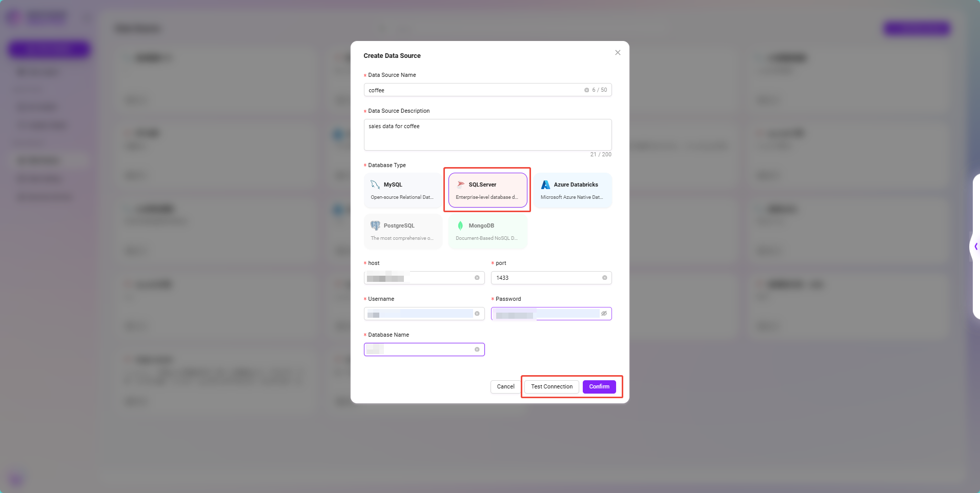Clear the Username field
The image size is (980, 493).
pos(477,314)
